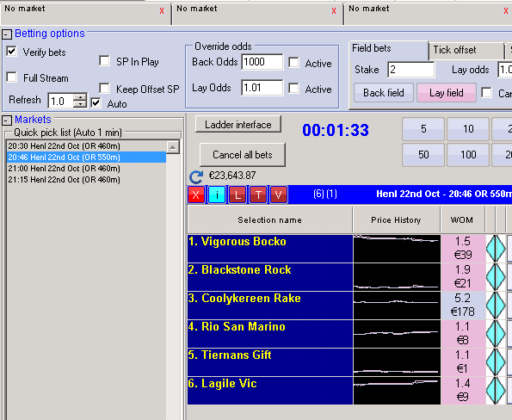
Task: Enable the SP In Play checkbox
Action: click(x=104, y=60)
